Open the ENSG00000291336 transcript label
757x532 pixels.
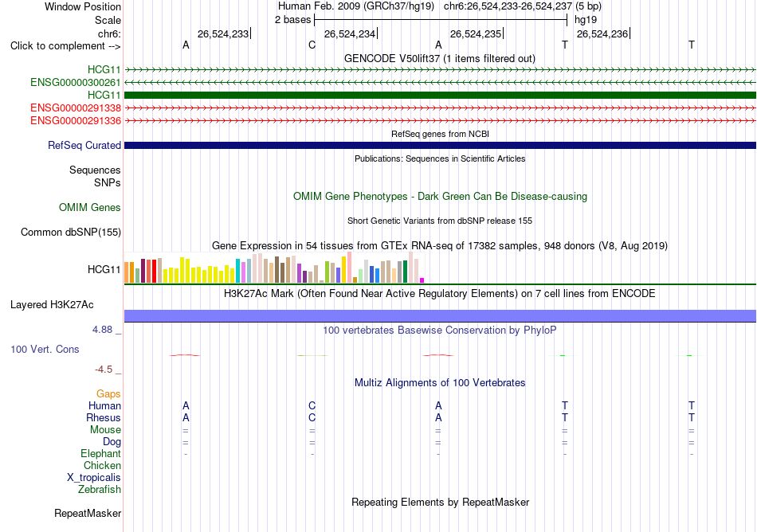(x=76, y=120)
